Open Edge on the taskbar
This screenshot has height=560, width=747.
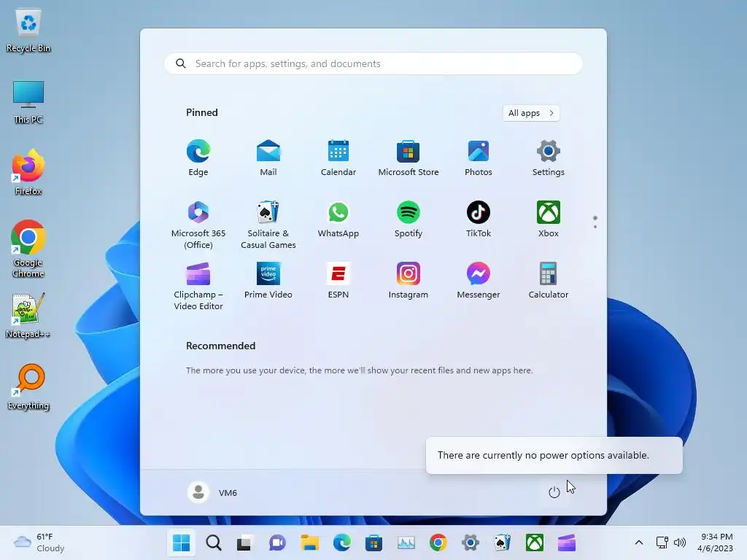(341, 542)
